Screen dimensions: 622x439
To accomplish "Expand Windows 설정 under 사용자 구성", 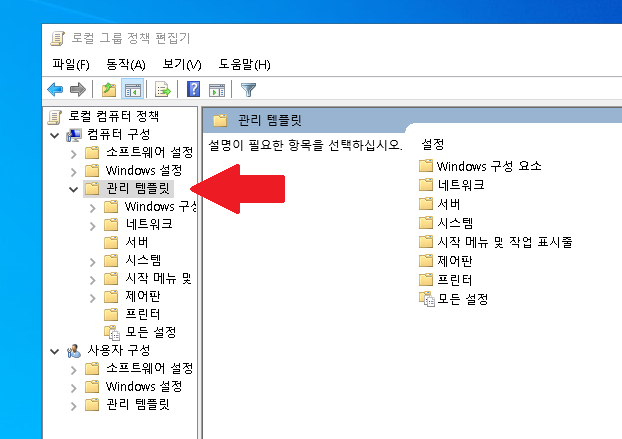I will [74, 388].
